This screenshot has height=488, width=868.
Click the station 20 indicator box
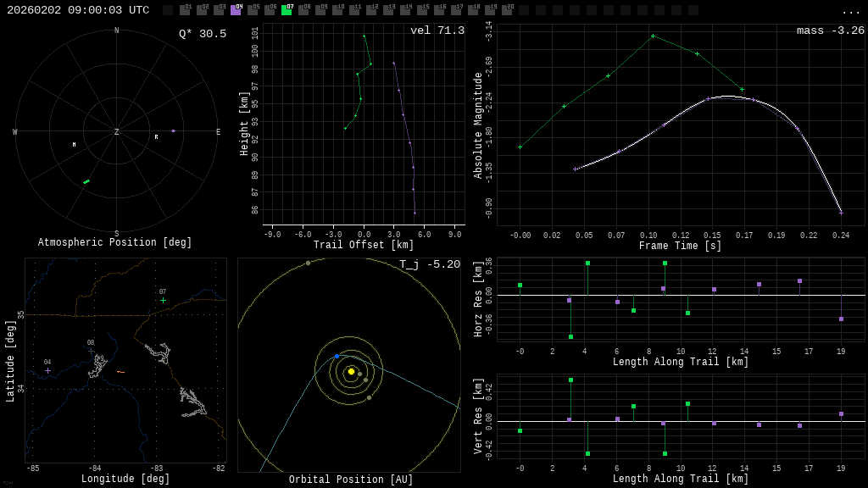pyautogui.click(x=507, y=10)
